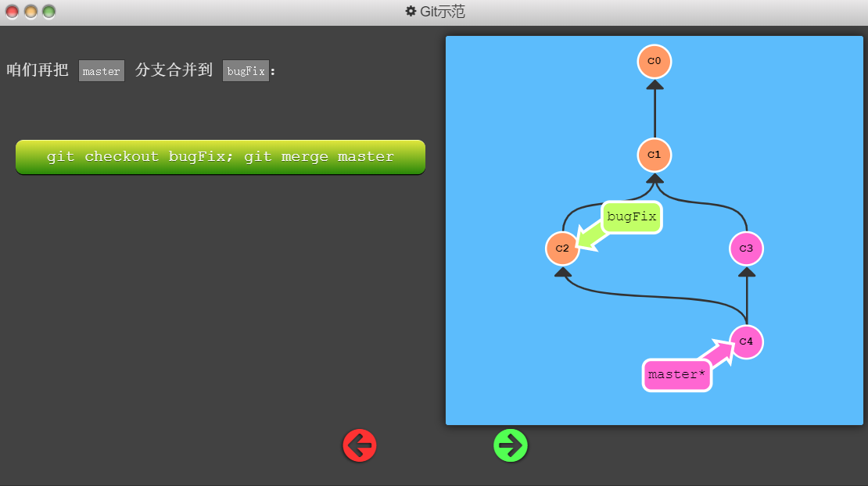Click the pink master* branch label
Screen dimensions: 868x486
tap(677, 375)
